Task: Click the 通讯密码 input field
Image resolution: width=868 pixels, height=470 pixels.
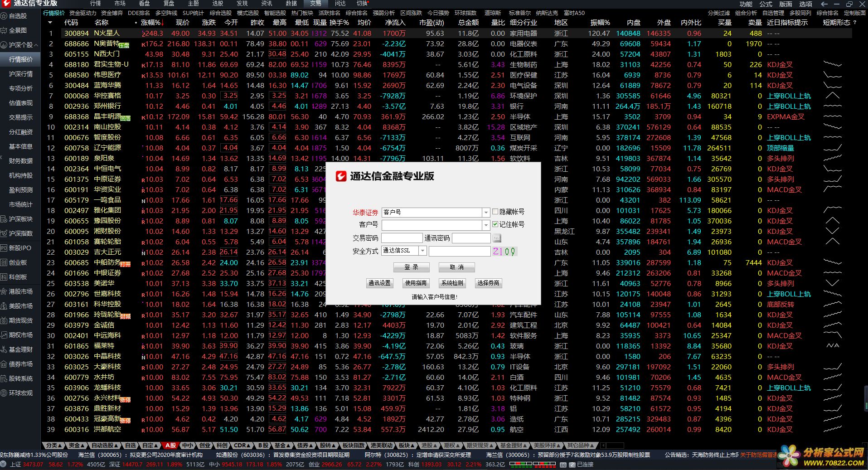Action: pyautogui.click(x=471, y=238)
